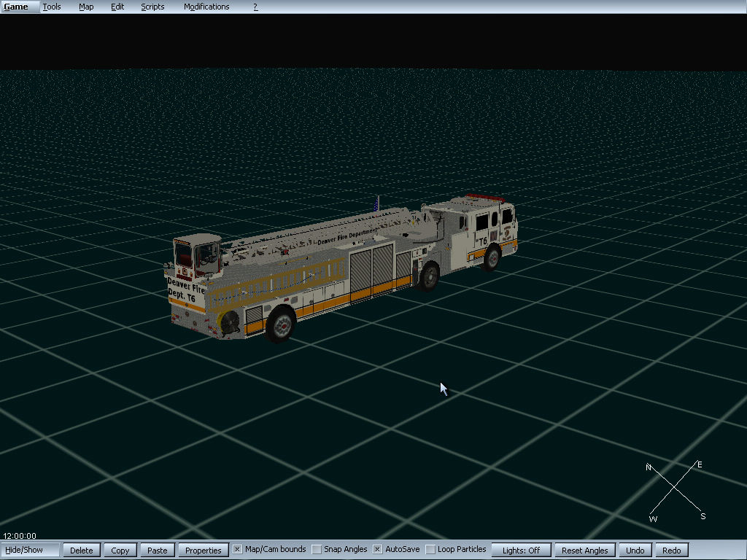The image size is (747, 560).
Task: Open the question mark help menu
Action: pyautogui.click(x=255, y=7)
